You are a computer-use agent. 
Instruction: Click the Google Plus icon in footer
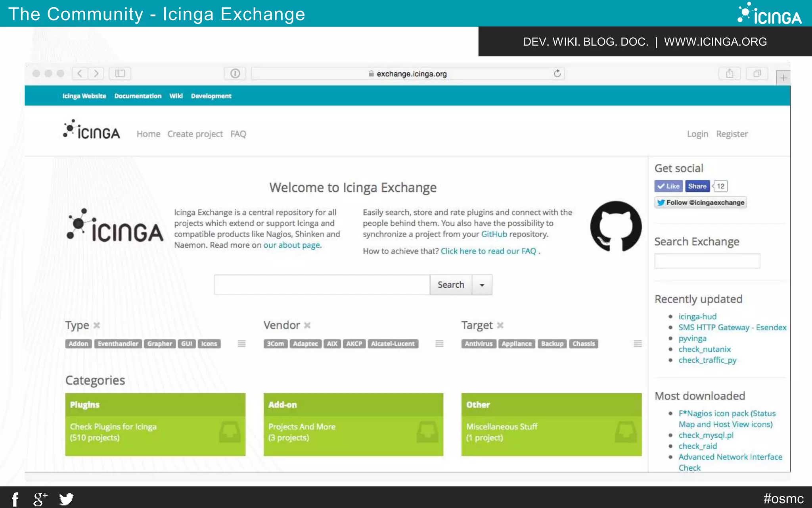pyautogui.click(x=40, y=499)
